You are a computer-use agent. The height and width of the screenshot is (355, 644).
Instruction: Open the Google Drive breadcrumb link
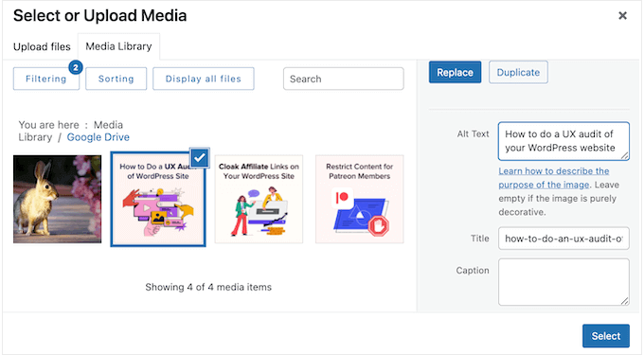tap(98, 137)
